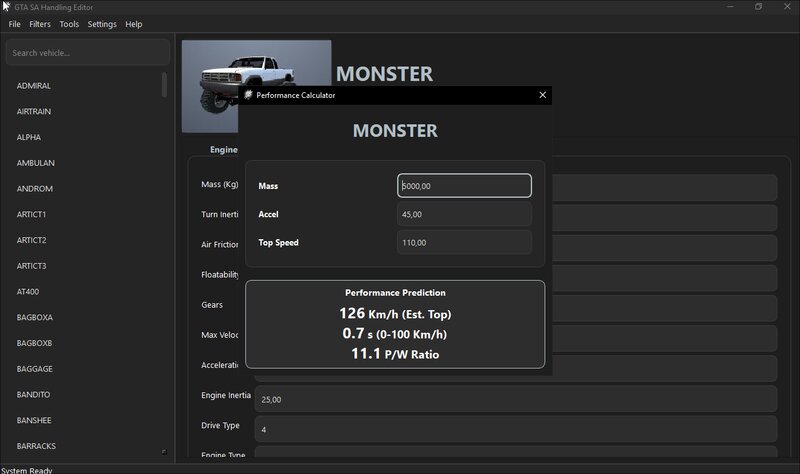The width and height of the screenshot is (800, 474).
Task: Click the Performance Calculator title icon
Action: (248, 95)
